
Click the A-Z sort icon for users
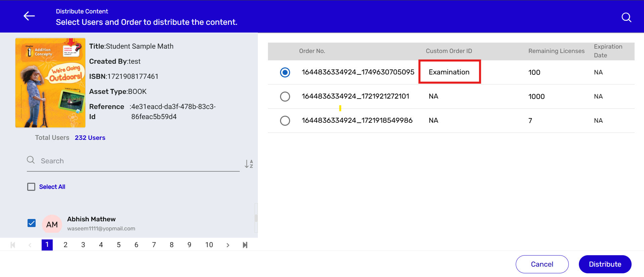point(249,164)
